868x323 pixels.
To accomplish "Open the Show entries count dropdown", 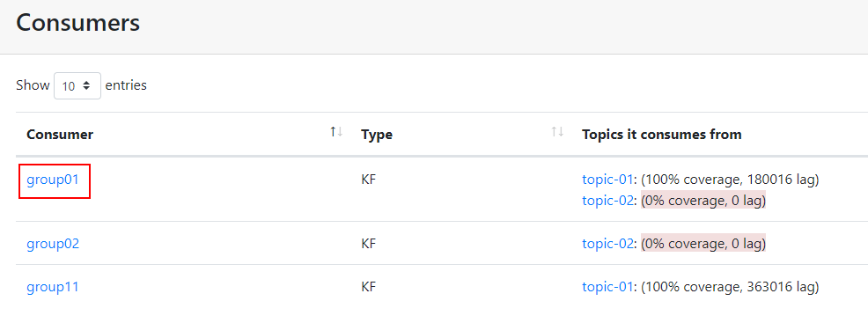I will click(x=77, y=85).
